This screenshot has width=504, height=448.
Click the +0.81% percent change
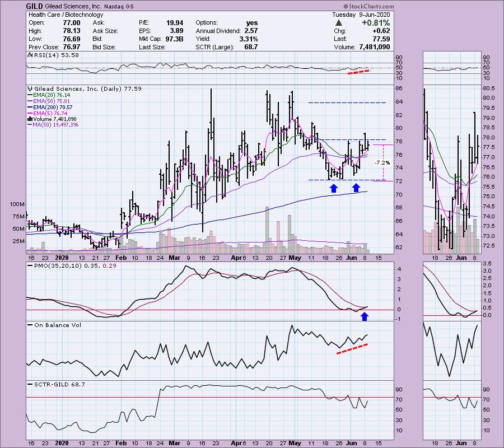coord(375,23)
